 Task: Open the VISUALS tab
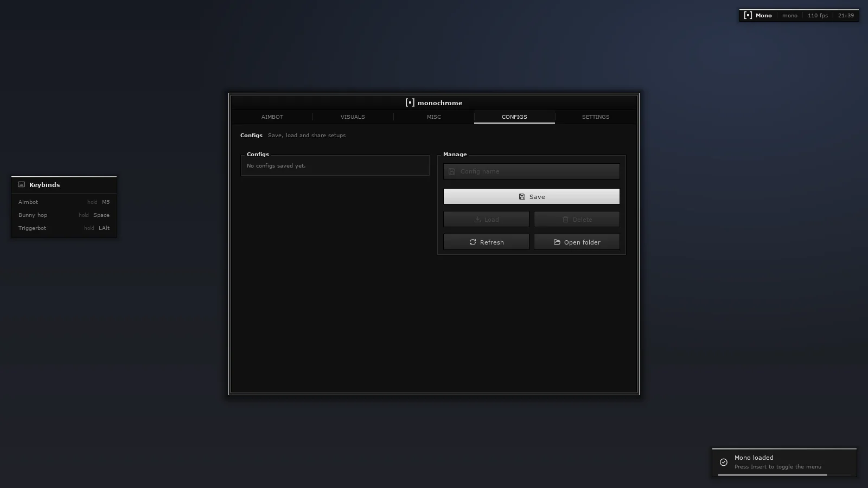click(x=353, y=117)
